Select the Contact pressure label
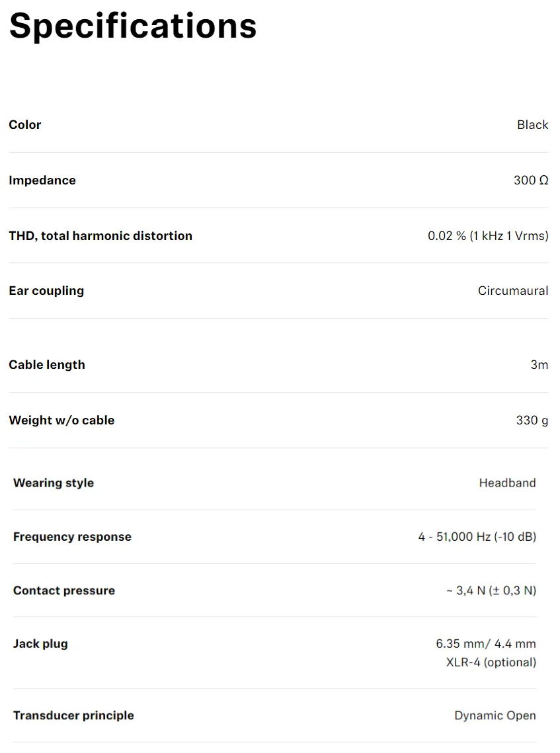This screenshot has width=560, height=753. tap(64, 590)
